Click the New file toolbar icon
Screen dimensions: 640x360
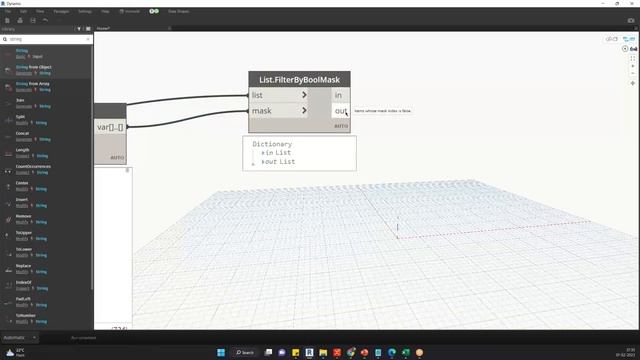click(7, 20)
